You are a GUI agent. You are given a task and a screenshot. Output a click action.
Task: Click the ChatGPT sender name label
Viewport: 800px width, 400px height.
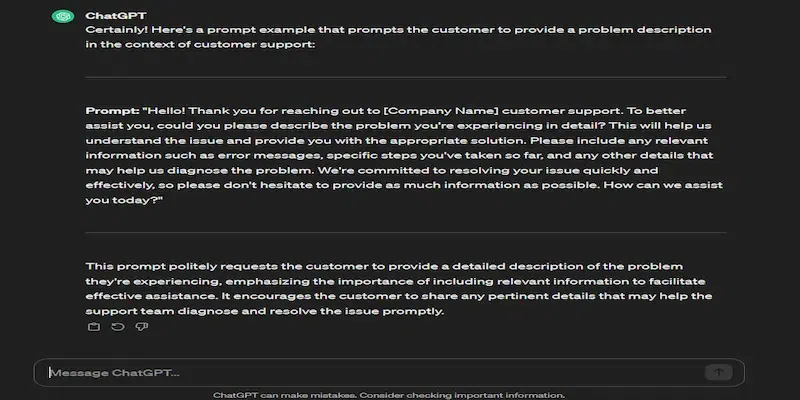pos(112,16)
